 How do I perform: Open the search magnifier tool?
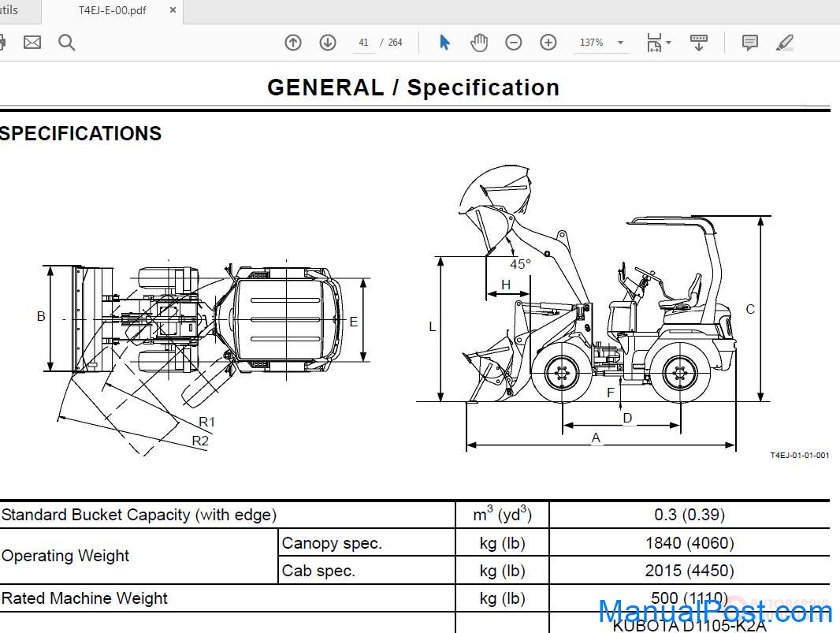click(x=66, y=43)
